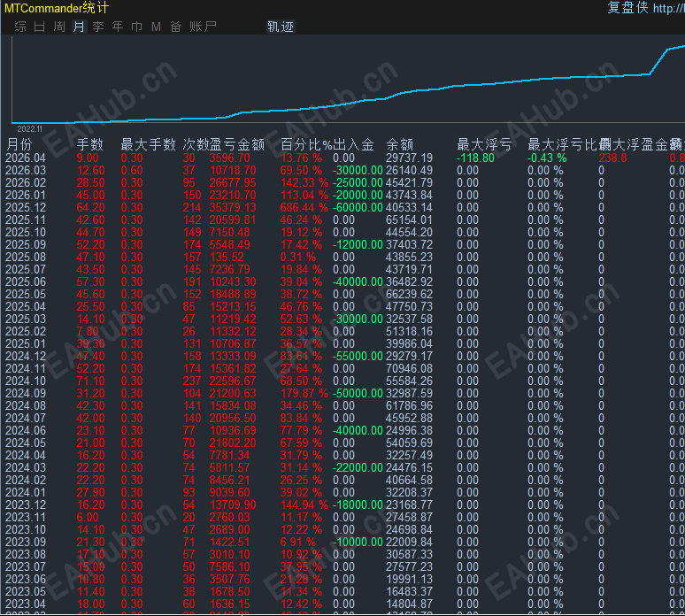Click the 轨迹 track button
The width and height of the screenshot is (685, 616).
coord(281,27)
